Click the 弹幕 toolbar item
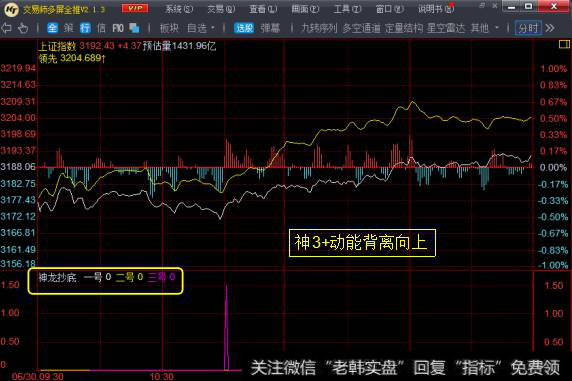This screenshot has width=572, height=381. pos(270,28)
